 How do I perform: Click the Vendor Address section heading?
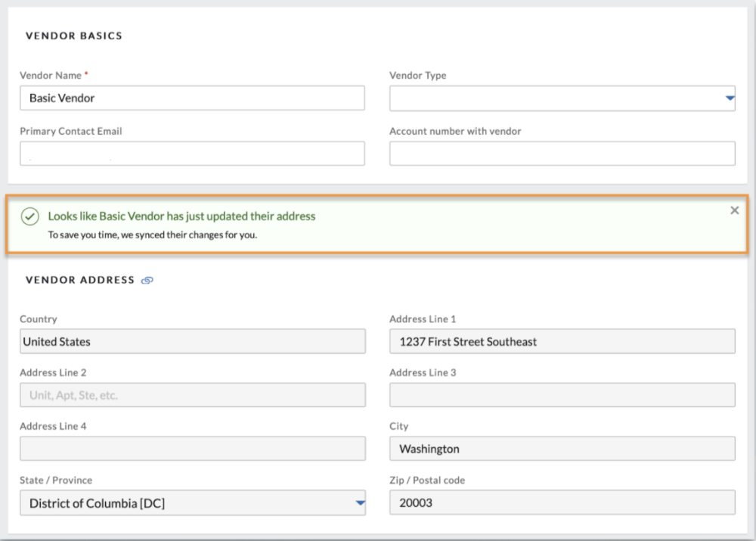pyautogui.click(x=80, y=280)
